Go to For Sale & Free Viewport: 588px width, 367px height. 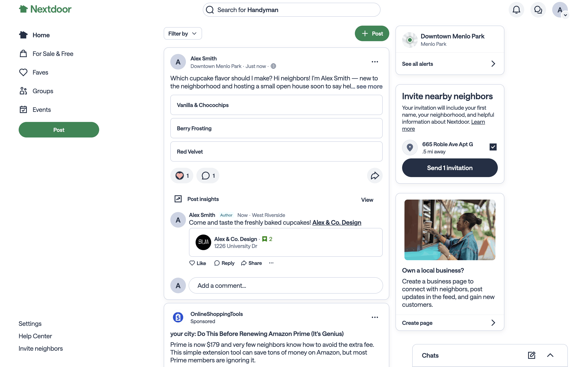(x=53, y=54)
